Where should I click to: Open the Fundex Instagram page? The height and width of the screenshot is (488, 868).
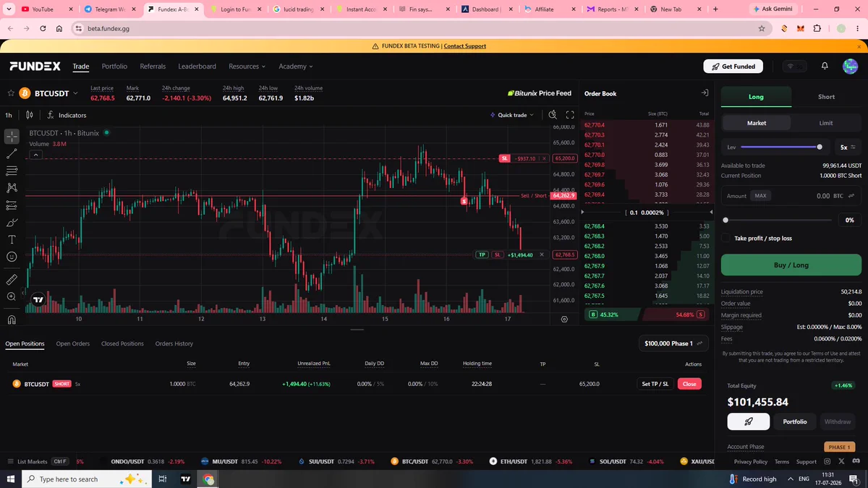point(827,461)
